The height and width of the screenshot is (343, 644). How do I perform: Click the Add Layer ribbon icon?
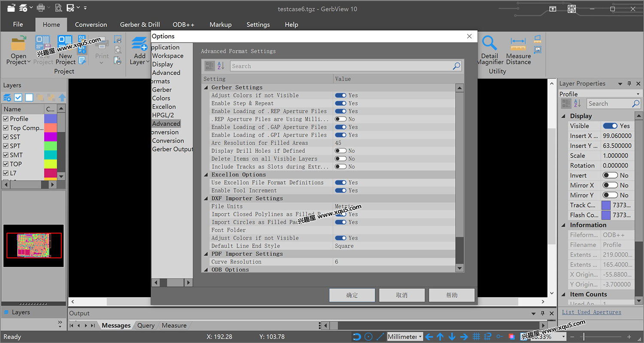(139, 44)
